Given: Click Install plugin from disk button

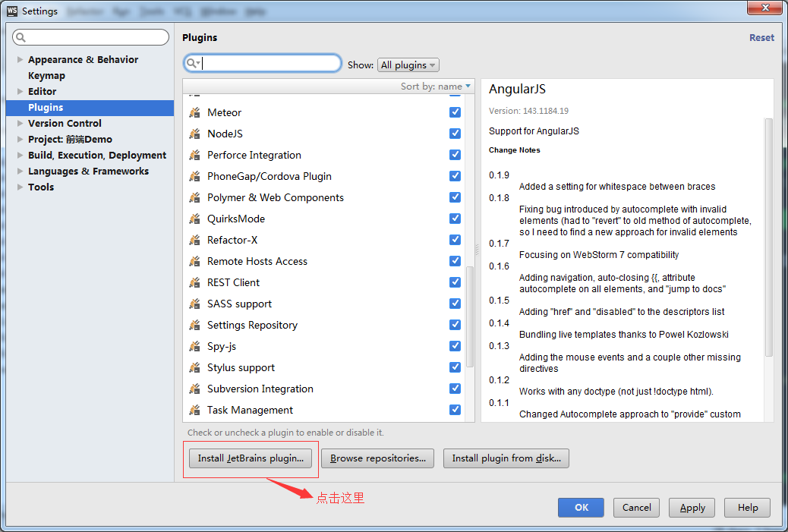Looking at the screenshot, I should [x=506, y=458].
